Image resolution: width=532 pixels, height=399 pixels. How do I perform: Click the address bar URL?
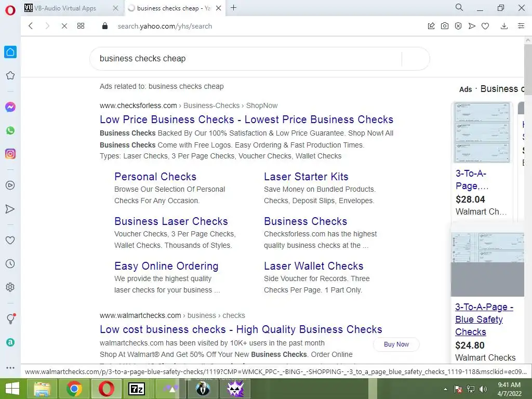(165, 26)
